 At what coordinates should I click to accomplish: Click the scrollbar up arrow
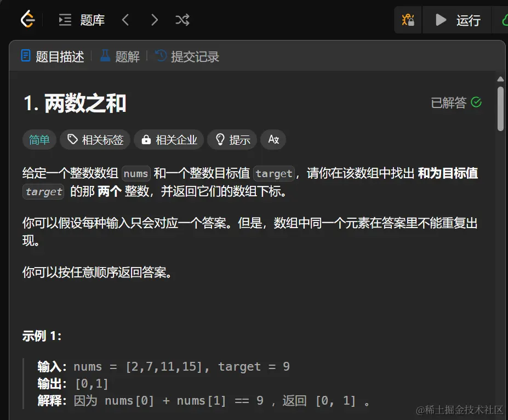pyautogui.click(x=500, y=79)
